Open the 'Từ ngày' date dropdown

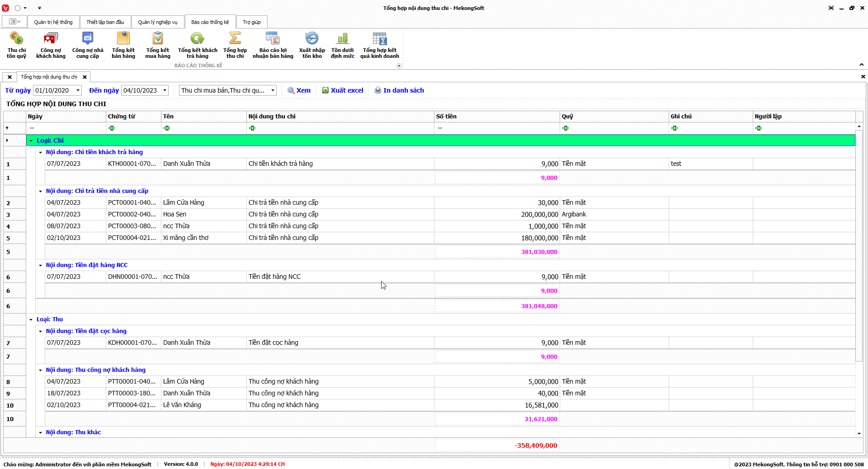(x=78, y=90)
